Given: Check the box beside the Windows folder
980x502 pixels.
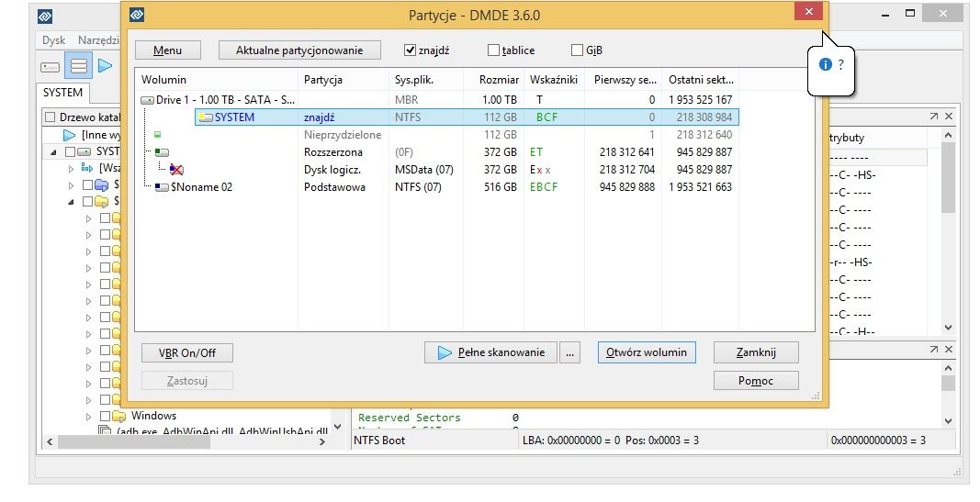Looking at the screenshot, I should click(x=105, y=416).
